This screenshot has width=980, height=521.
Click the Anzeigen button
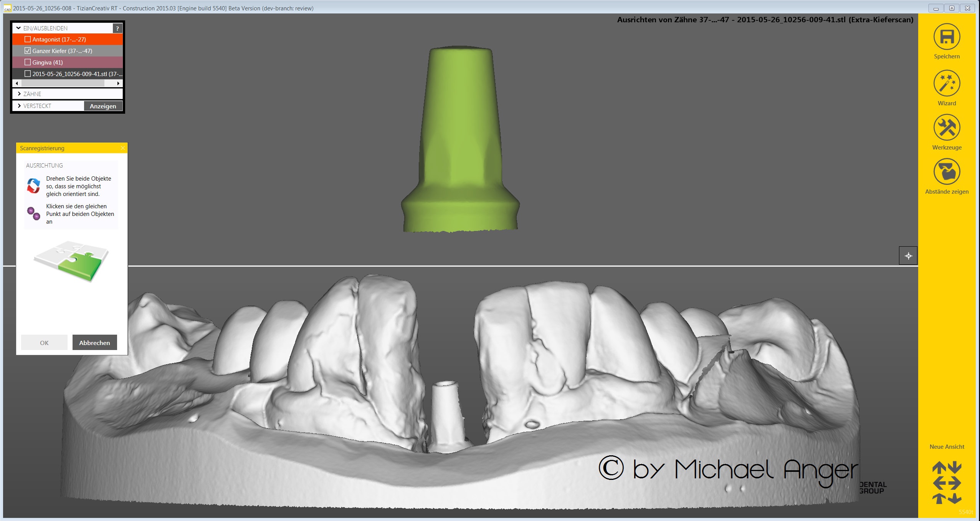[x=103, y=106]
